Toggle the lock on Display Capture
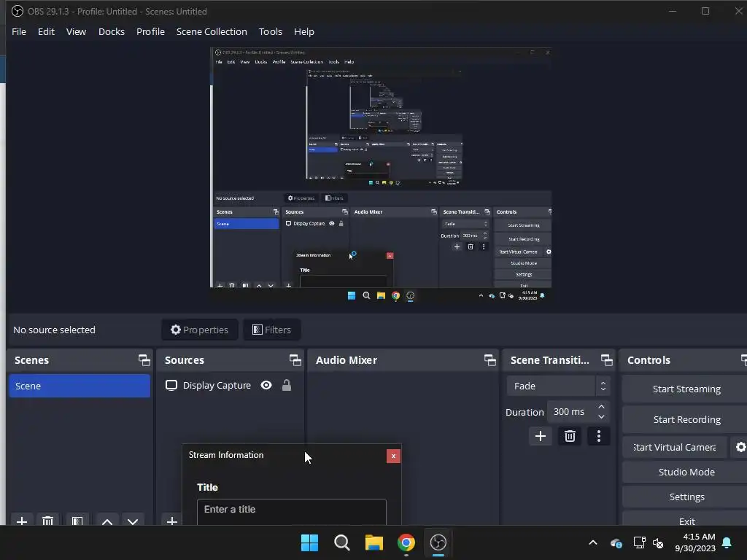747x560 pixels. (286, 385)
